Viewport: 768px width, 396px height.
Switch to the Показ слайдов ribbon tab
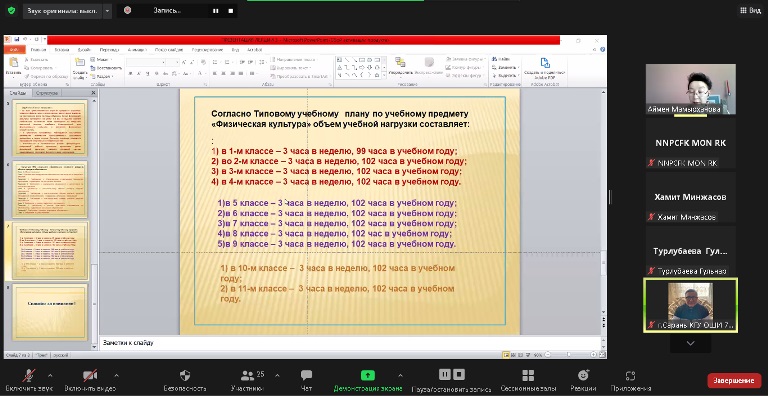click(169, 50)
